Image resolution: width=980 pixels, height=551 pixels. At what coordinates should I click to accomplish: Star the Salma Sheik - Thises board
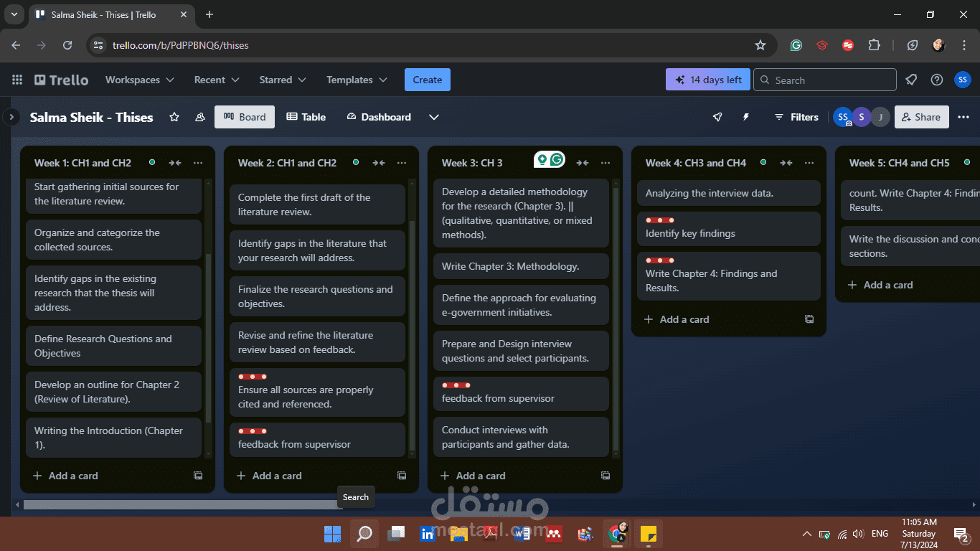pos(174,117)
